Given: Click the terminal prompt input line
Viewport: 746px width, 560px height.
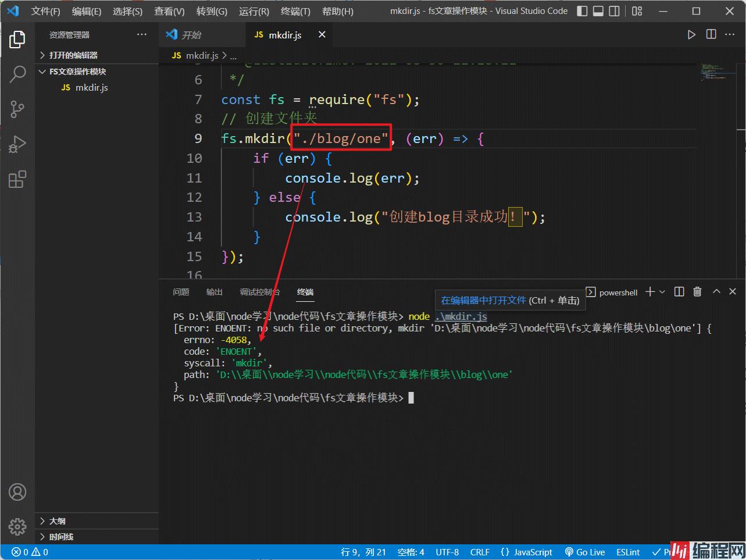Looking at the screenshot, I should coord(294,398).
